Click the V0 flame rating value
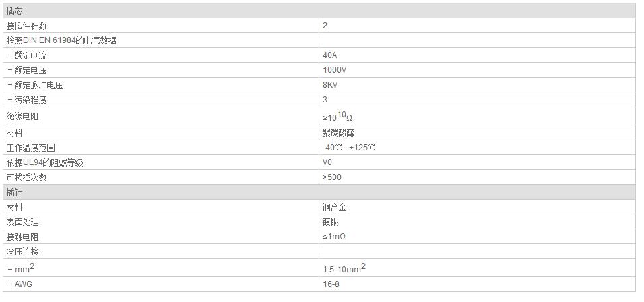 click(x=327, y=162)
